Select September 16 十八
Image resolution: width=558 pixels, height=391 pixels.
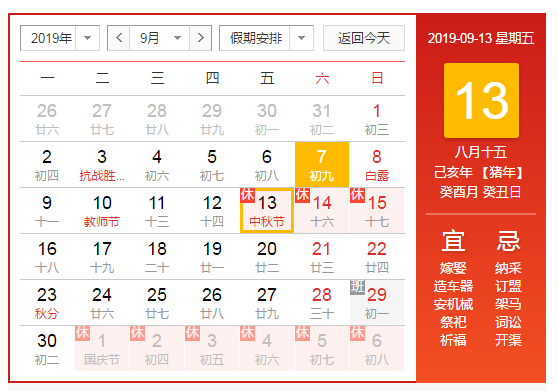pos(47,257)
